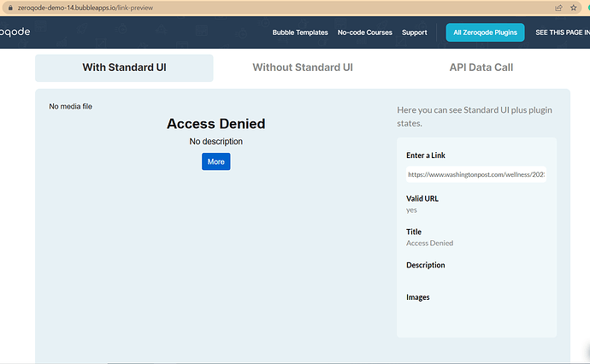The width and height of the screenshot is (590, 364).
Task: Open Bubble Templates link
Action: coord(300,32)
